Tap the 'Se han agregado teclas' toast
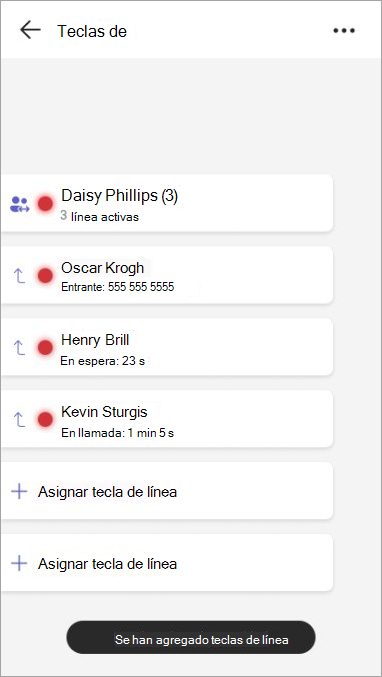The height and width of the screenshot is (677, 382). (x=191, y=637)
